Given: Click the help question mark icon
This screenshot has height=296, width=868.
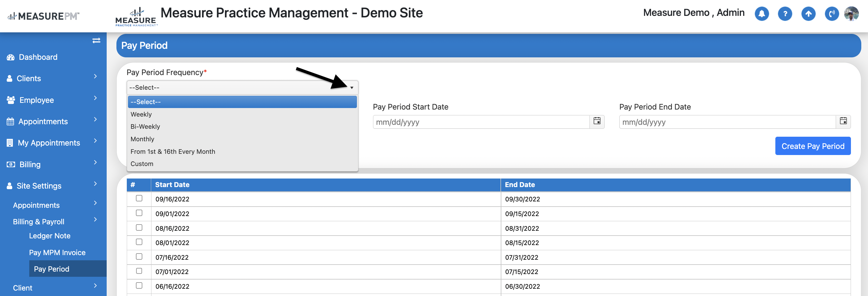Looking at the screenshot, I should [x=785, y=14].
